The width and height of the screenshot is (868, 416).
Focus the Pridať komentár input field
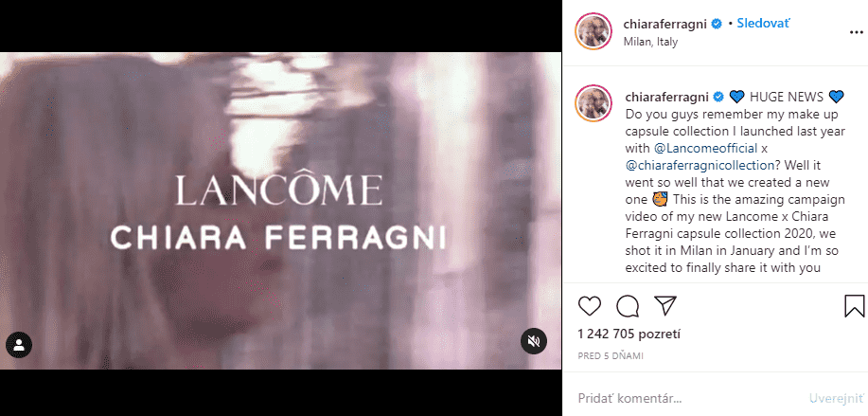point(686,398)
